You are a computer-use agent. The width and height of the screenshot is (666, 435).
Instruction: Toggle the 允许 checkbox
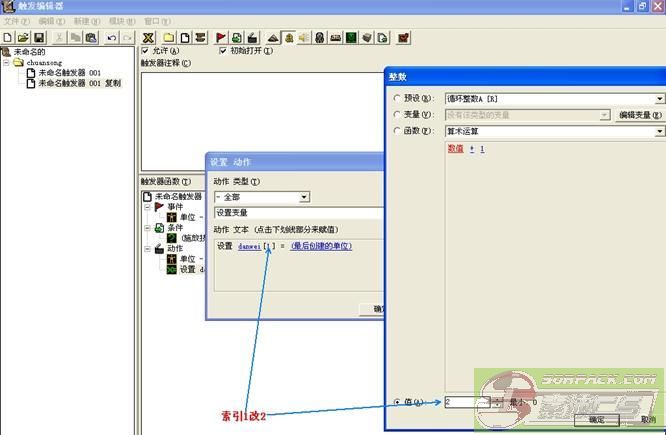click(x=146, y=50)
